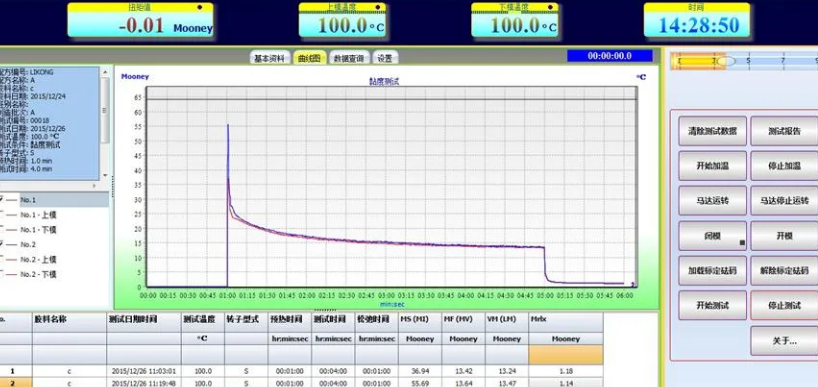Image resolution: width=818 pixels, height=387 pixels.
Task: Open the 测试报告 test report
Action: coord(784,131)
